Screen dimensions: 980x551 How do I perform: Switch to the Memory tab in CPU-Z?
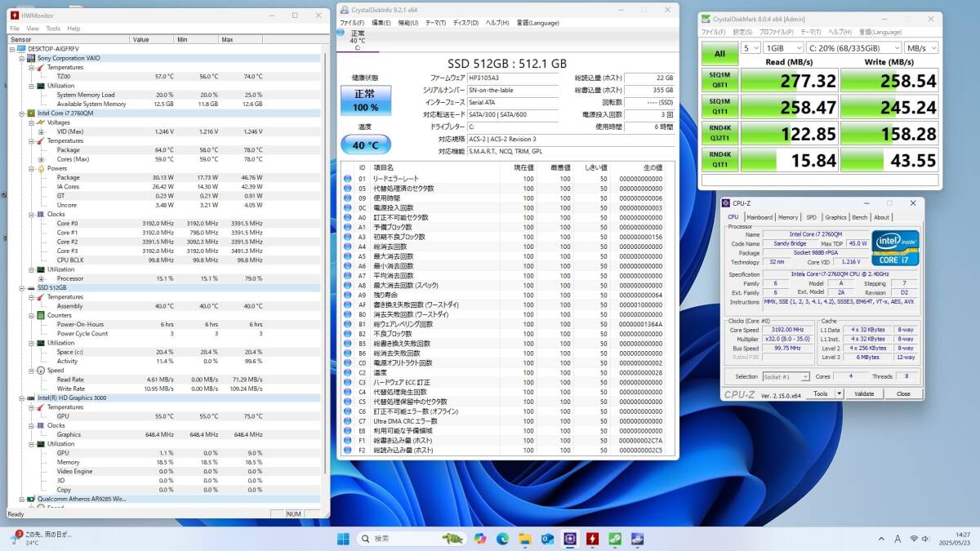788,217
